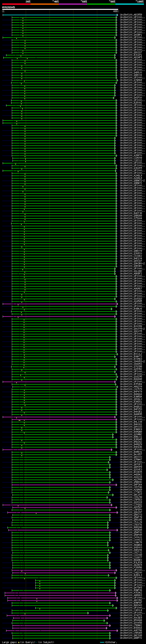Click the UniRef100_Q6B0I6 hit label
Screen dimensions: 146x644
(x=131, y=75)
